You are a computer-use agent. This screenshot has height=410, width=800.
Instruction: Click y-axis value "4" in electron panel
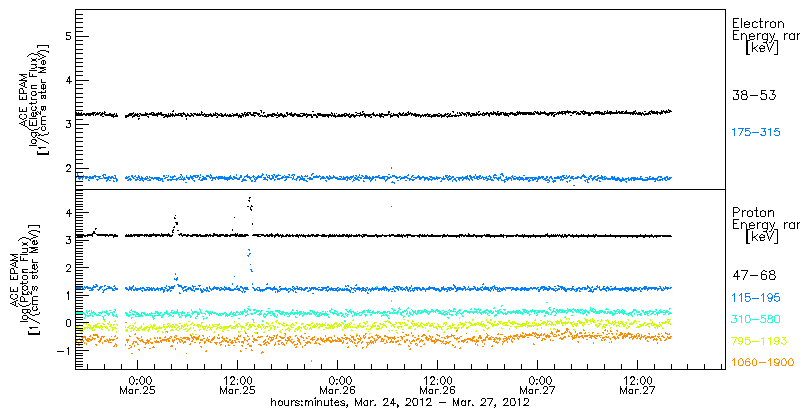pos(67,80)
